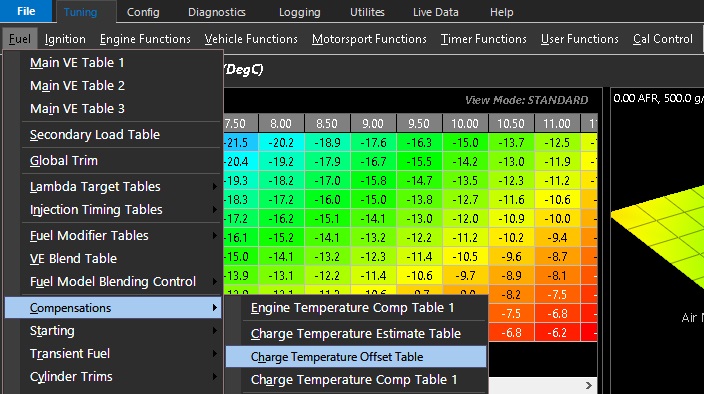The width and height of the screenshot is (704, 394).
Task: Click the Motorsport Functions menu
Action: tap(369, 39)
